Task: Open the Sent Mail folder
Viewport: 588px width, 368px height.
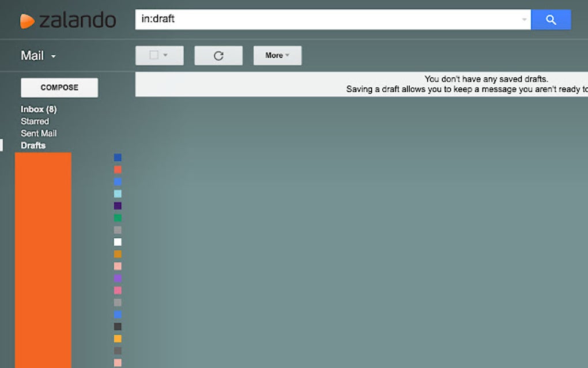Action: pyautogui.click(x=38, y=133)
